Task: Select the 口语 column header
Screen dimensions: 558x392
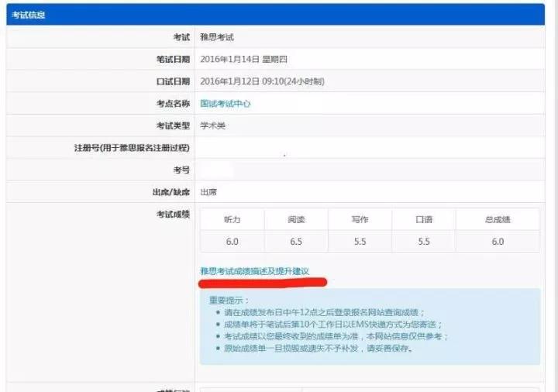Action: click(423, 220)
